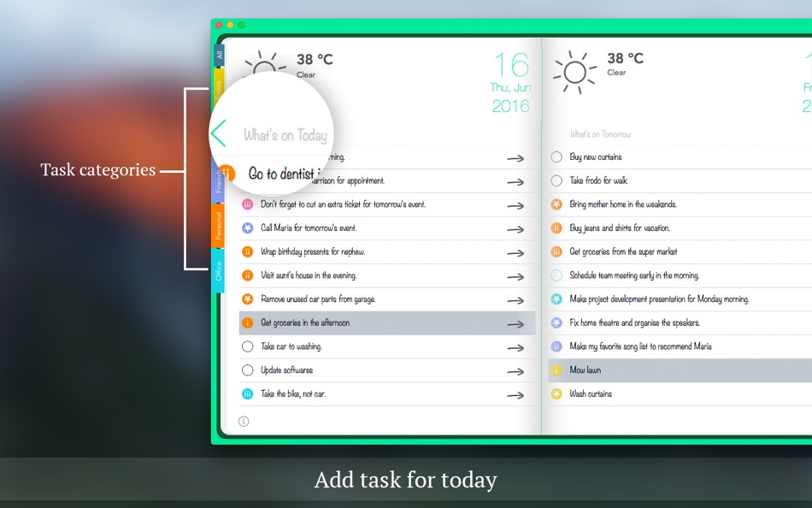
Task: Move 'Visit aunt's house in the evening' to tomorrow
Action: pos(515,277)
